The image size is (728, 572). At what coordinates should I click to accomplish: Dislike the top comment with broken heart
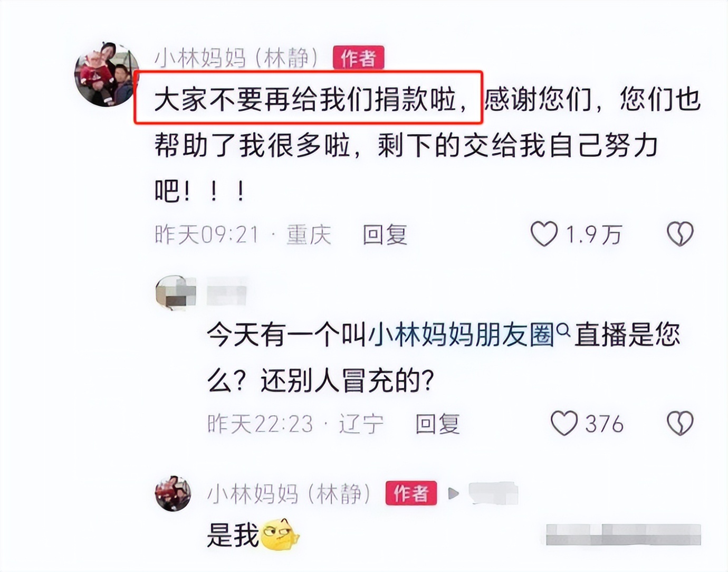pos(680,234)
